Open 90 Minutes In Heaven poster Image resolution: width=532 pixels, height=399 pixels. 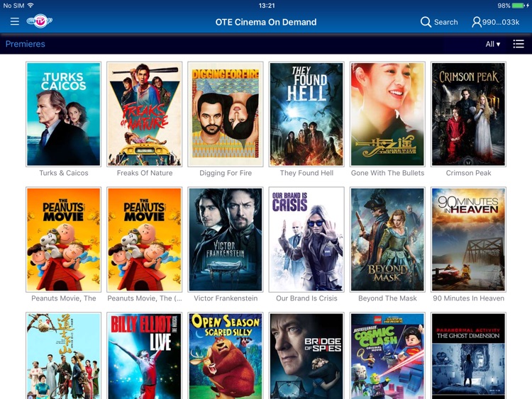coord(469,240)
